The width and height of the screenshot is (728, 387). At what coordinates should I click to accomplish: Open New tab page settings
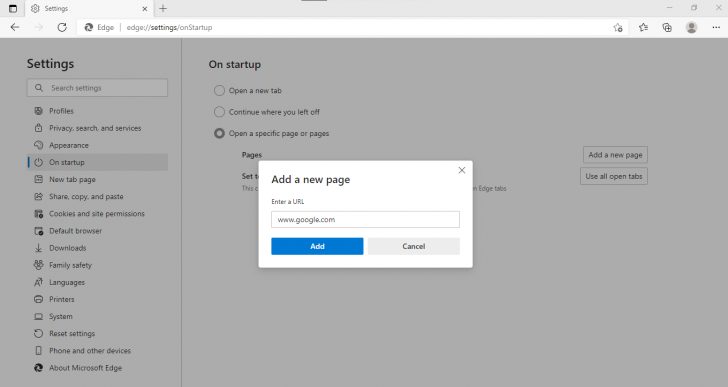98,180
